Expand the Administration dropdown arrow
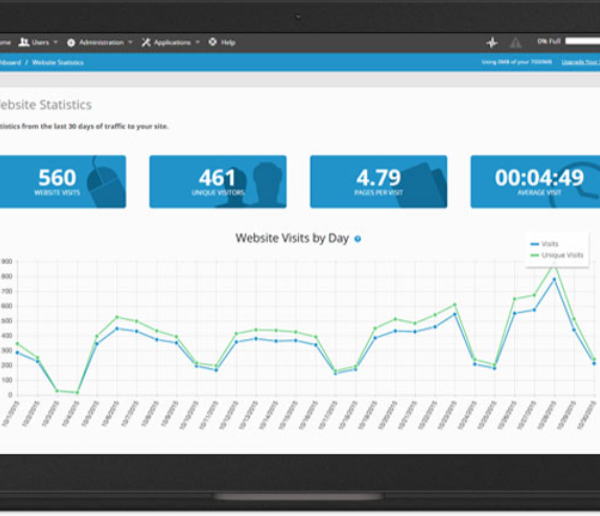 pyautogui.click(x=130, y=42)
